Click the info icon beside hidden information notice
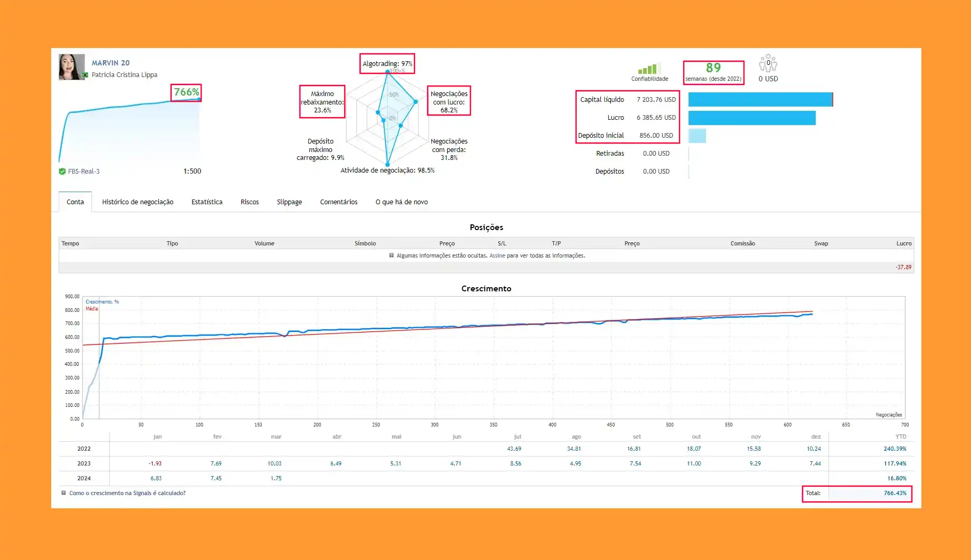Viewport: 971px width, 560px height. [x=392, y=255]
